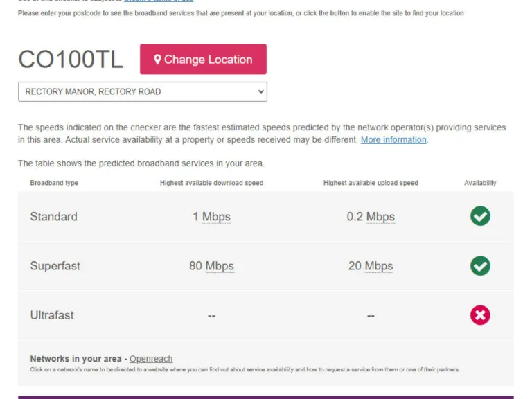Open the Rectory Manor address dropdown
This screenshot has width=532, height=399.
coord(143,91)
